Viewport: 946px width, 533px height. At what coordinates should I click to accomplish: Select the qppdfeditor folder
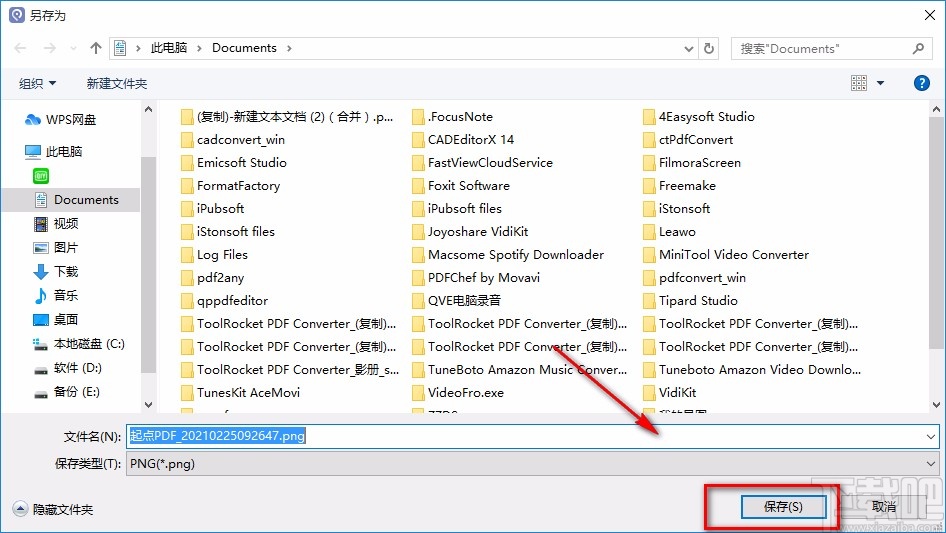click(x=224, y=301)
